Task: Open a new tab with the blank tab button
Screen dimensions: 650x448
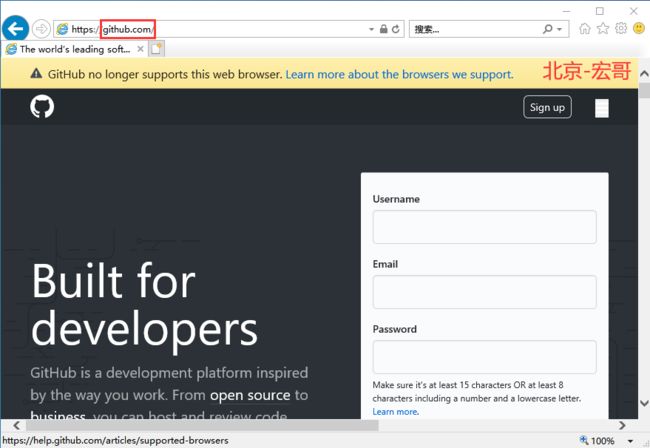Action: coord(157,49)
